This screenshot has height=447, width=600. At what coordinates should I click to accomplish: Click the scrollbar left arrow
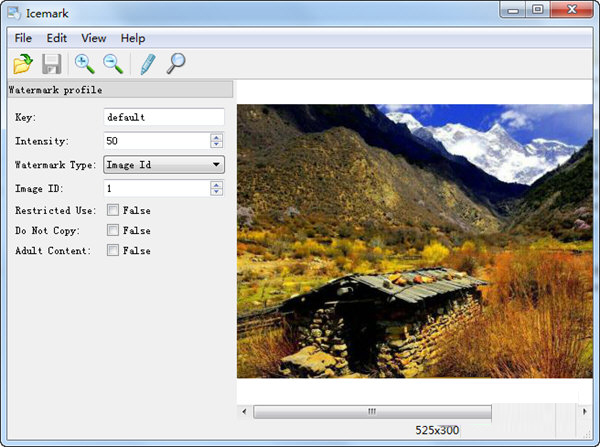pyautogui.click(x=244, y=412)
